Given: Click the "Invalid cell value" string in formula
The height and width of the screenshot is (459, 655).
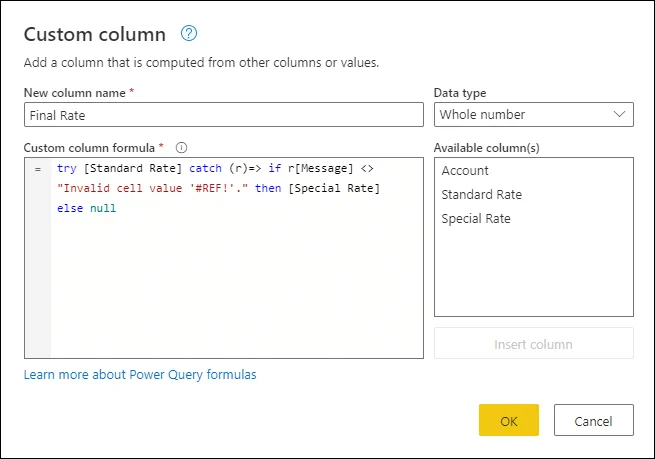Looking at the screenshot, I should 152,188.
